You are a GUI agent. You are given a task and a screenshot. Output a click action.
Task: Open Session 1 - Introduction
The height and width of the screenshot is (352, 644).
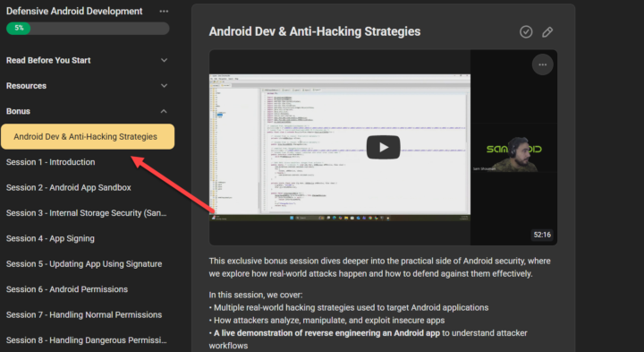coord(50,162)
